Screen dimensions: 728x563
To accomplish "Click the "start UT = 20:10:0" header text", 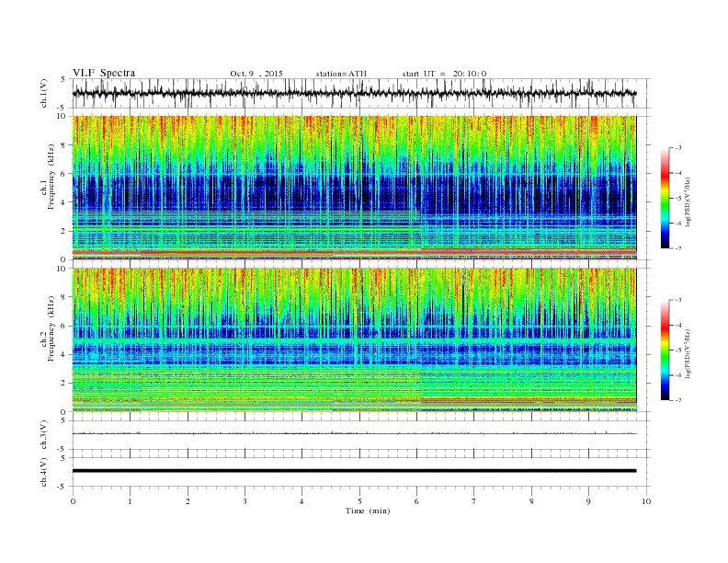I will (444, 74).
